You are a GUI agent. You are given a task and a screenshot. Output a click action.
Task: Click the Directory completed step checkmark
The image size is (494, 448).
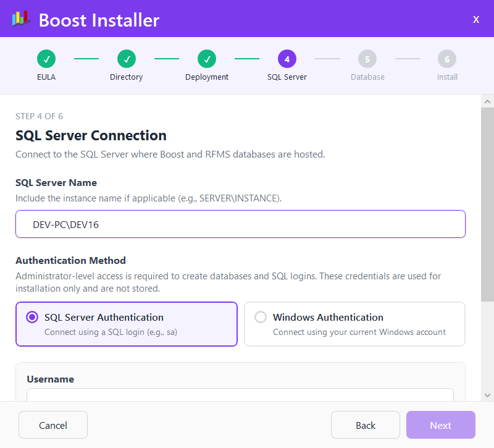[x=127, y=59]
